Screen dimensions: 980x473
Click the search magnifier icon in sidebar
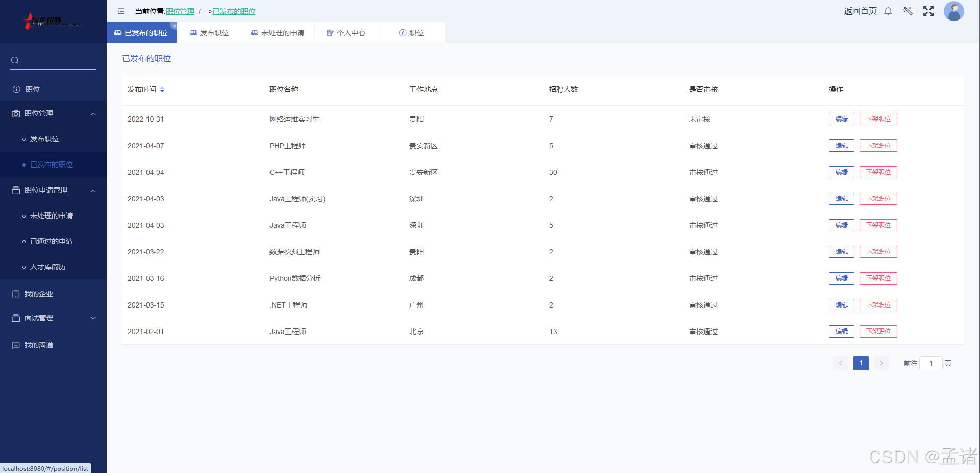[15, 60]
